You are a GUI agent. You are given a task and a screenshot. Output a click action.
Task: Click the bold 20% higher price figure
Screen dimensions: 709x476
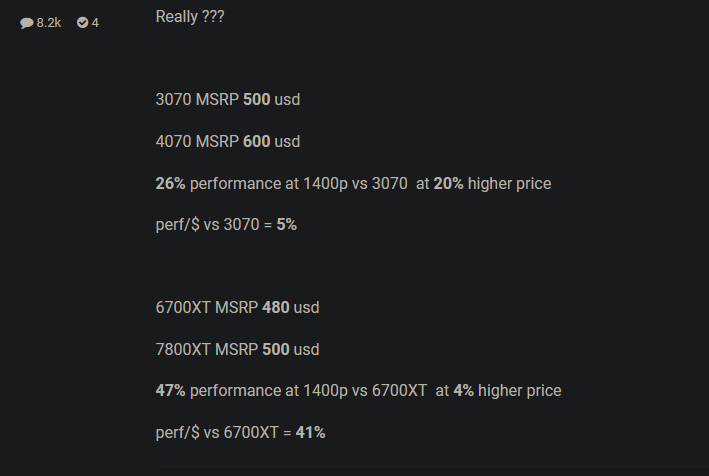coord(448,184)
